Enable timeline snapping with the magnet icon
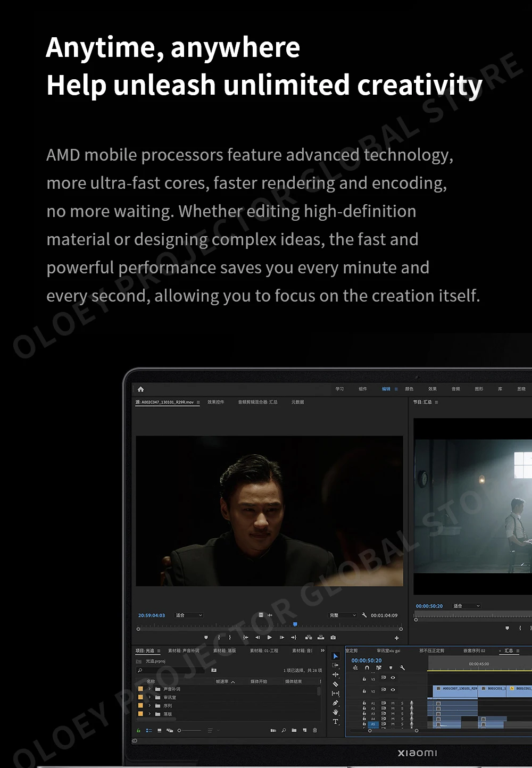Viewport: 532px width, 768px height. coord(367,668)
